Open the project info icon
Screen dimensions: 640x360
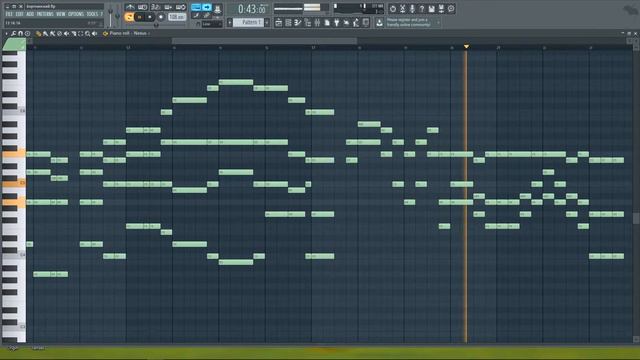[x=451, y=9]
